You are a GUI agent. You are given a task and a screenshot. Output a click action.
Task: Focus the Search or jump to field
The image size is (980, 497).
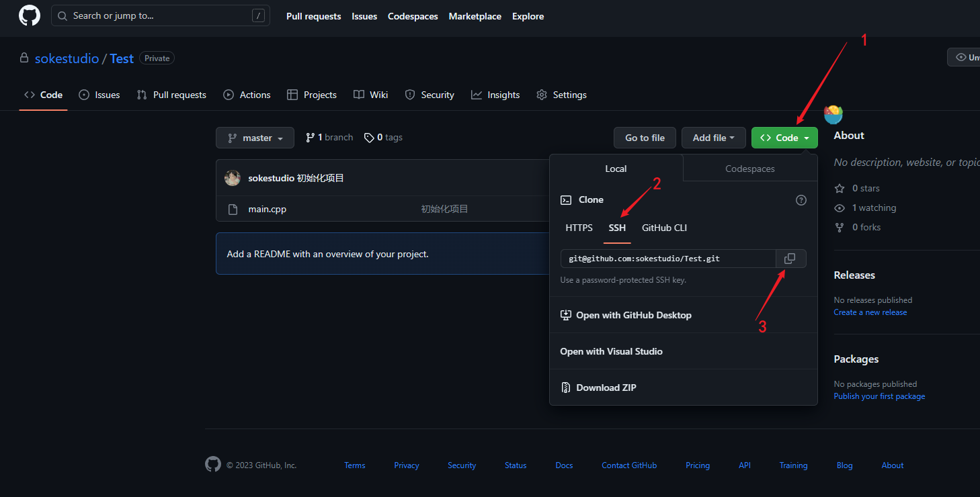[160, 15]
